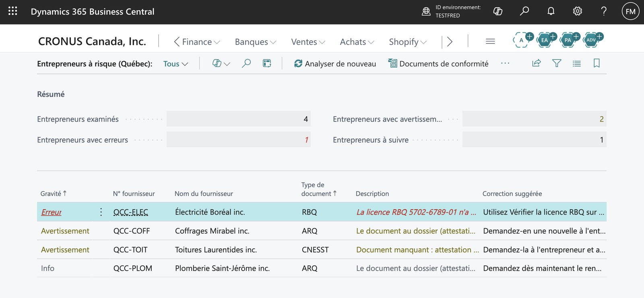644x298 pixels.
Task: Open notifications bell
Action: [x=551, y=11]
